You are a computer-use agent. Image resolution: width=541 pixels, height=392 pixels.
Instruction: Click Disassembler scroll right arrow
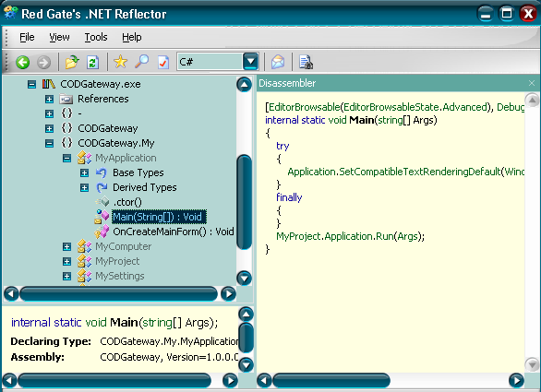coord(516,381)
